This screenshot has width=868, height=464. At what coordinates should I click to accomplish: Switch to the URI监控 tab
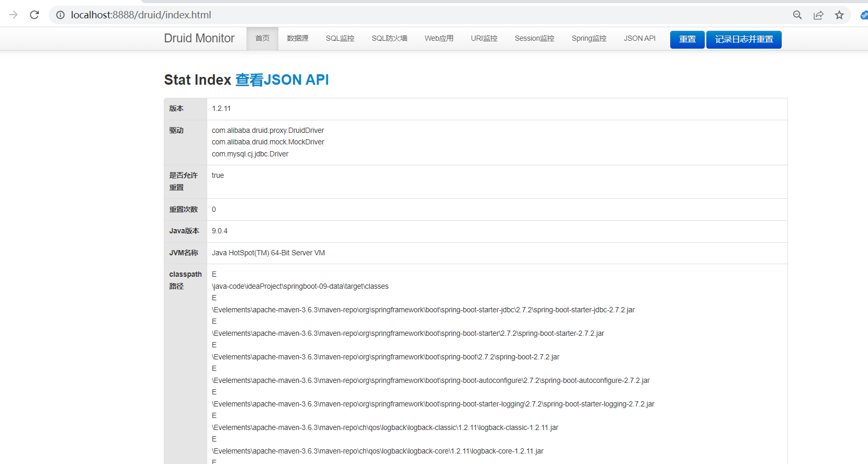pyautogui.click(x=484, y=38)
